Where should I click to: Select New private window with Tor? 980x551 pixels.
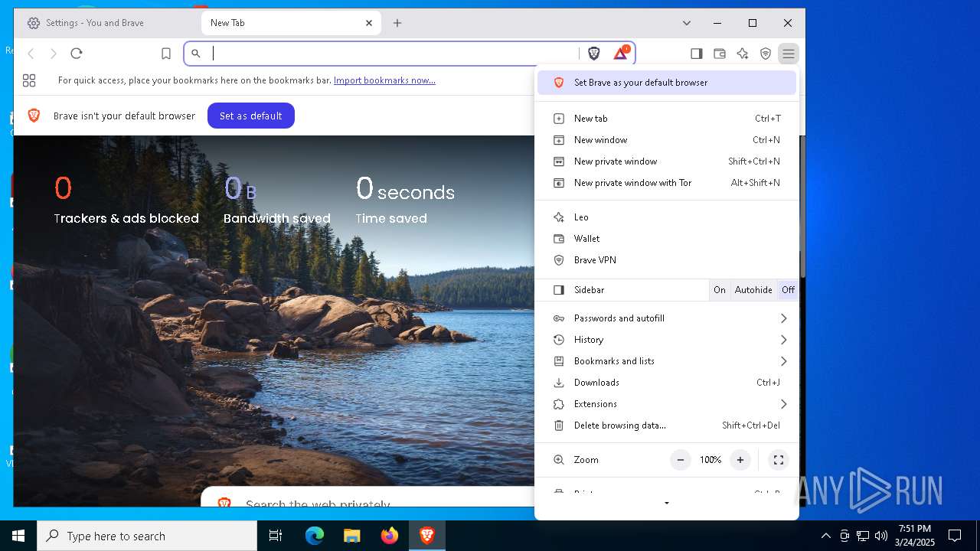[667, 183]
